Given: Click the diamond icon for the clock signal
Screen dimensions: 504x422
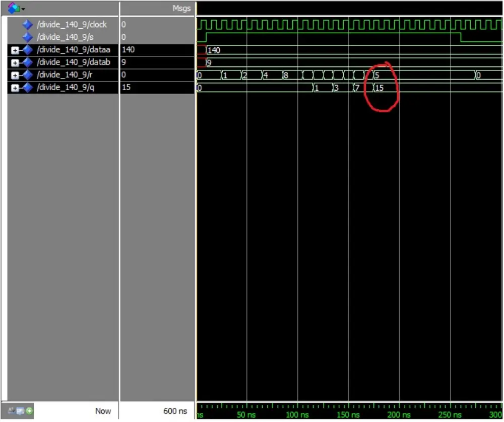Looking at the screenshot, I should pyautogui.click(x=28, y=25).
